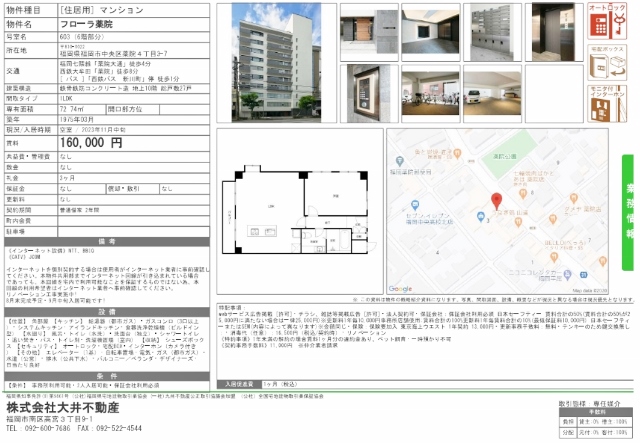Click company address 福岡市南区高宮3丁目9-1
This screenshot has height=443, width=640.
49,419
